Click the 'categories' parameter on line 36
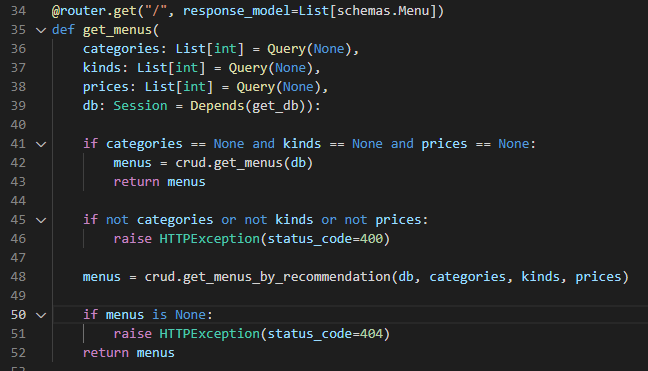The height and width of the screenshot is (371, 648). (121, 49)
